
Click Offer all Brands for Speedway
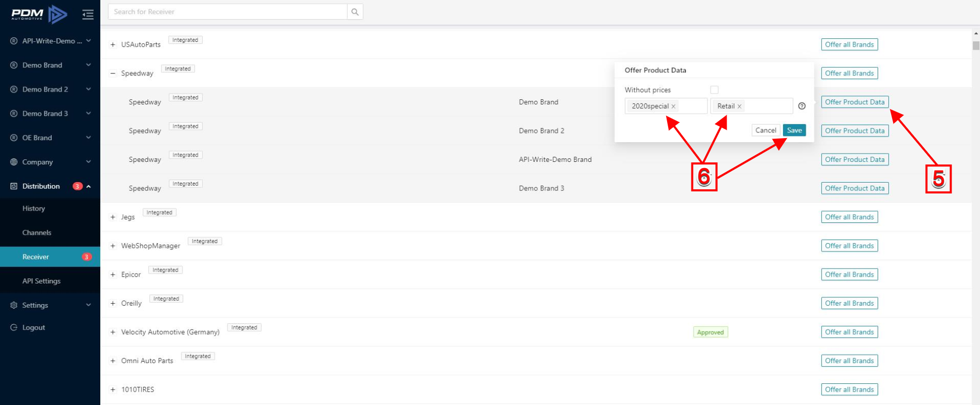point(849,73)
